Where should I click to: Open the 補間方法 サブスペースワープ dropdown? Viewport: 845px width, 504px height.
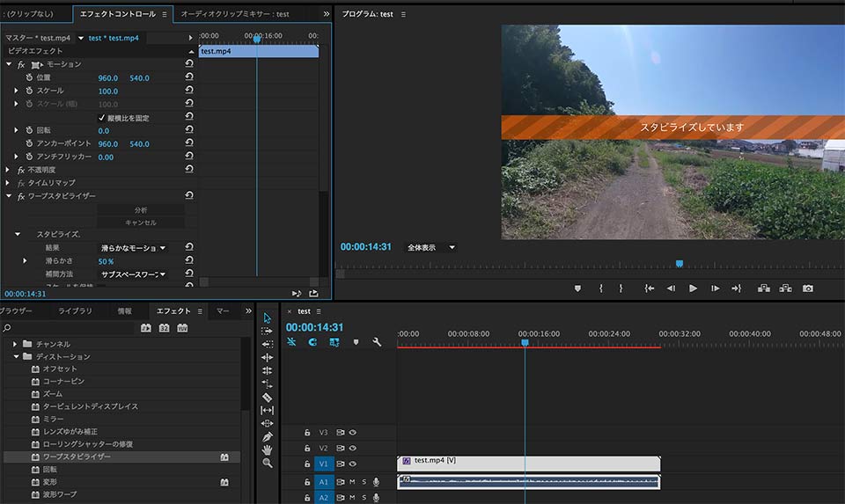134,274
